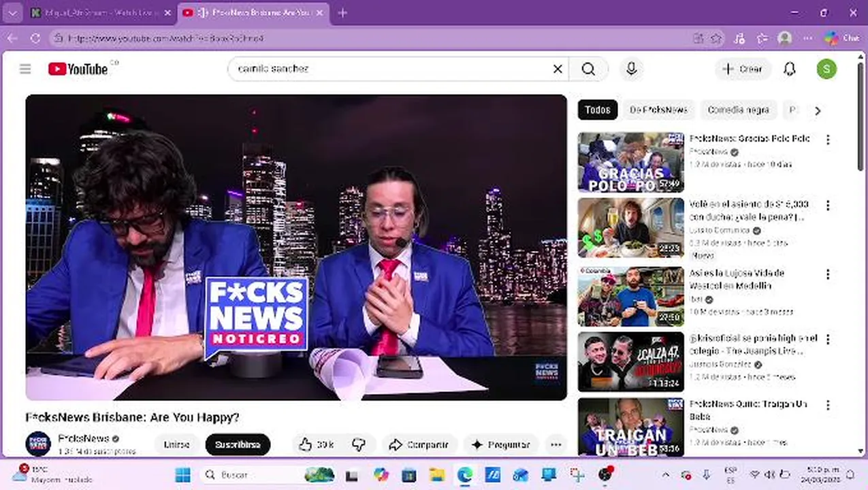The height and width of the screenshot is (490, 868).
Task: Open clock and date in taskbar
Action: 822,474
